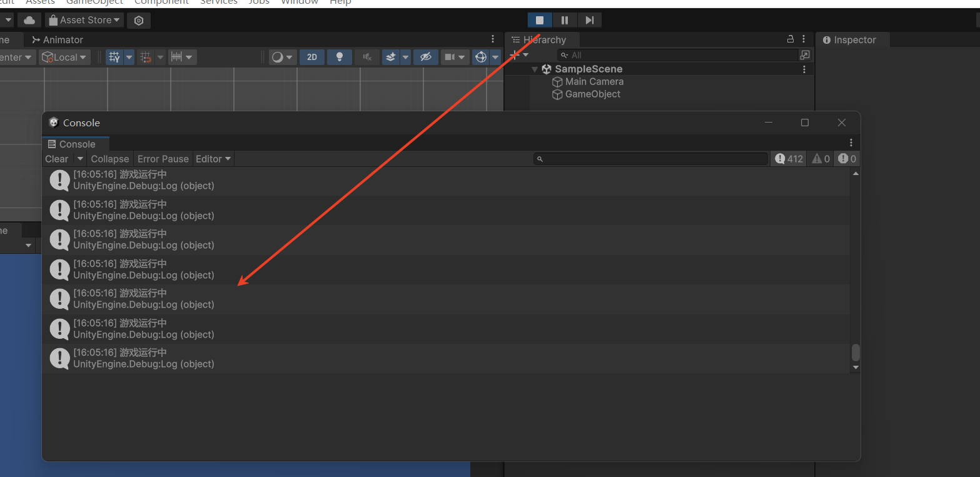
Task: Open the grid visibility dropdown arrow
Action: pos(129,57)
